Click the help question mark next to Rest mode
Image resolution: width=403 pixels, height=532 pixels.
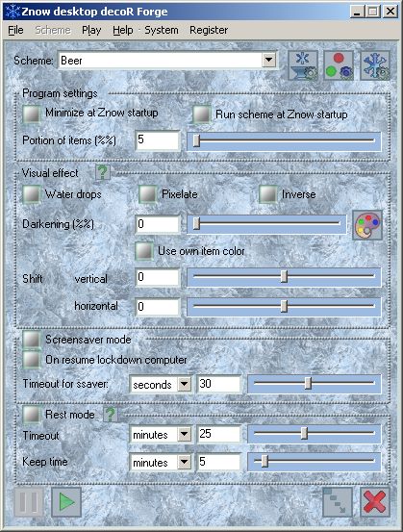pyautogui.click(x=111, y=415)
